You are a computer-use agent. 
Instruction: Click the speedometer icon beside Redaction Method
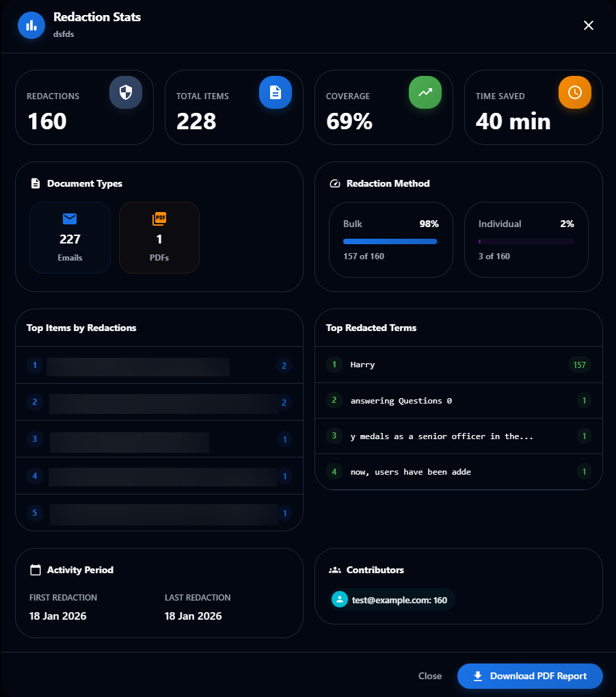tap(335, 183)
